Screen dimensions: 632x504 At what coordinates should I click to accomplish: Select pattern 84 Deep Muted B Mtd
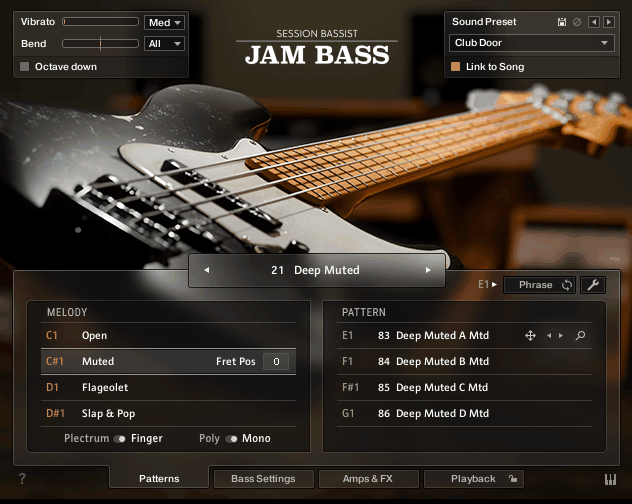click(x=464, y=361)
